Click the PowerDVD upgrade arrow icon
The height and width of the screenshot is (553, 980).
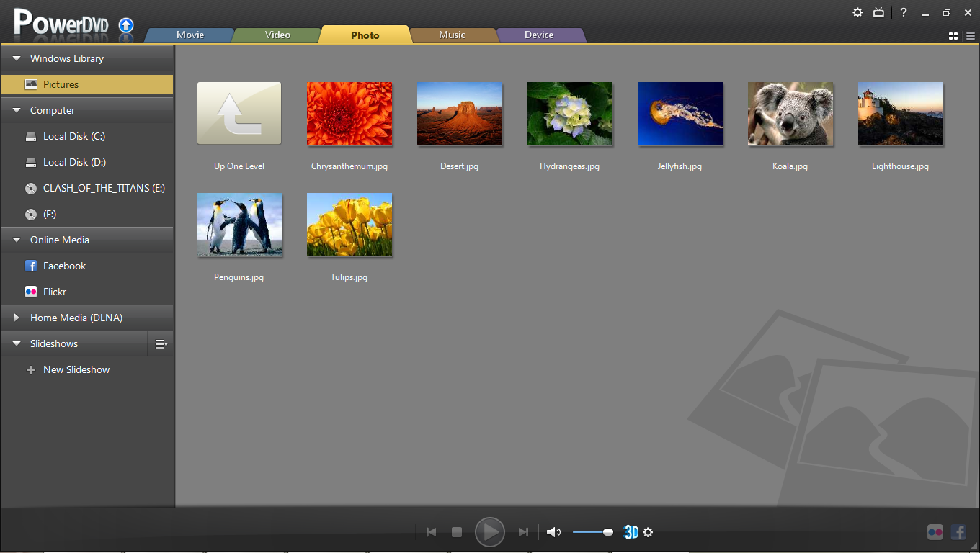tap(126, 25)
